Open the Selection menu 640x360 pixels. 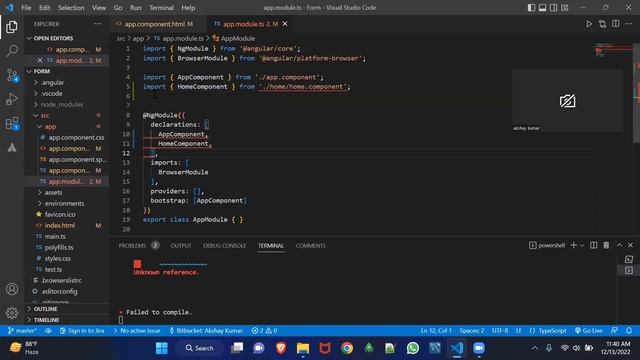pos(71,8)
